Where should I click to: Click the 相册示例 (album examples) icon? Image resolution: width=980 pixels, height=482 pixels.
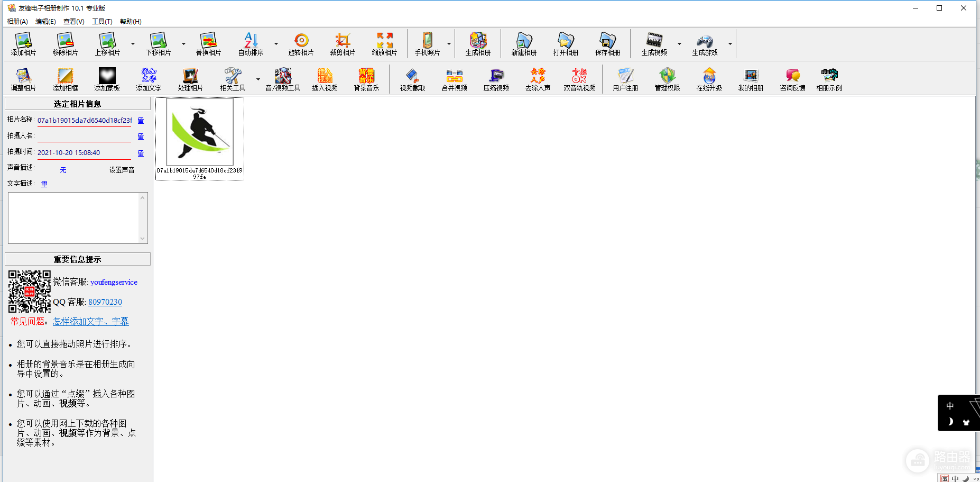tap(829, 79)
